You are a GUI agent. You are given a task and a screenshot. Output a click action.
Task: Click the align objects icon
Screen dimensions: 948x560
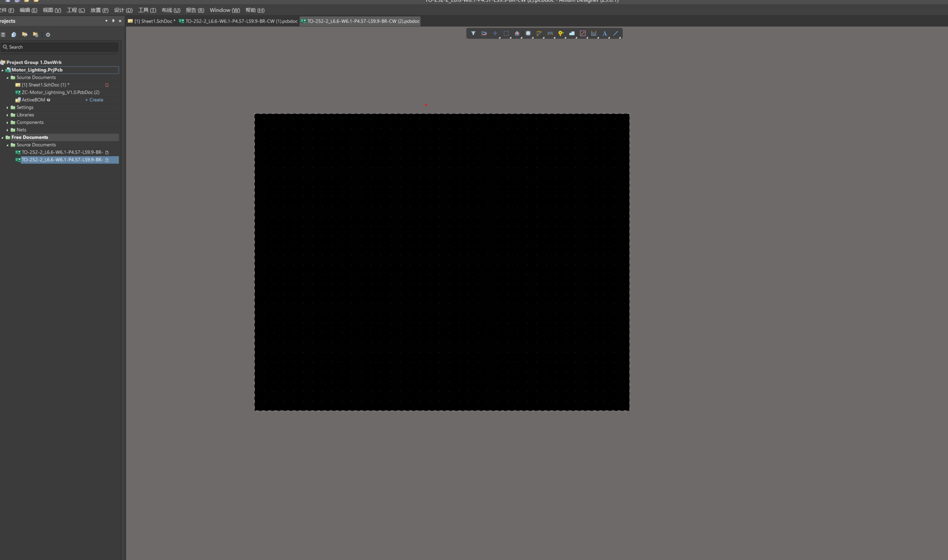click(x=517, y=33)
